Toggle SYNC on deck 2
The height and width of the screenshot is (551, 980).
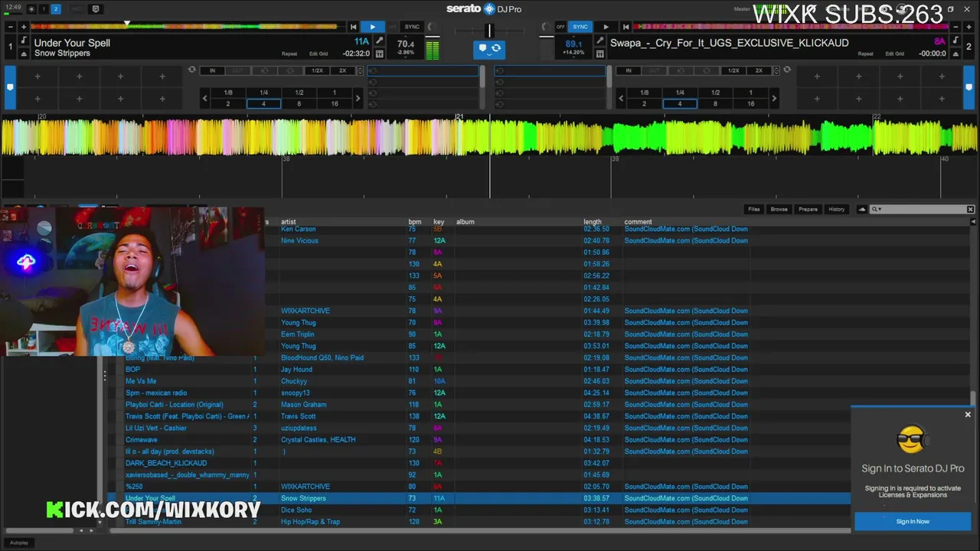pos(580,27)
